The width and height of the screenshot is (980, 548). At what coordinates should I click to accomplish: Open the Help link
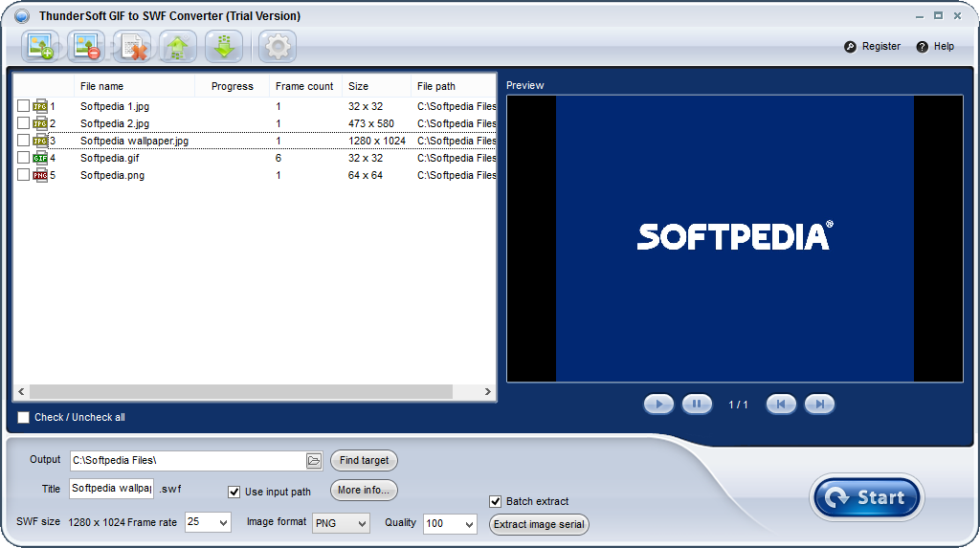click(x=944, y=47)
